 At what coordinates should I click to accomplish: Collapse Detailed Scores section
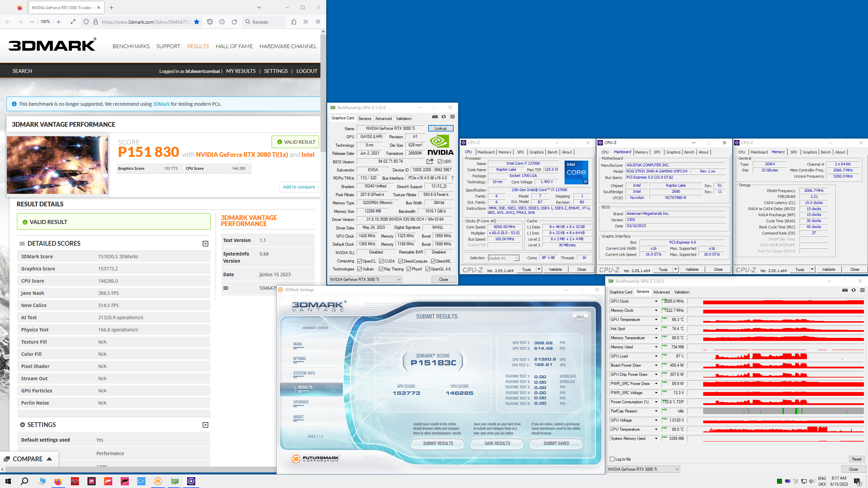tap(205, 244)
